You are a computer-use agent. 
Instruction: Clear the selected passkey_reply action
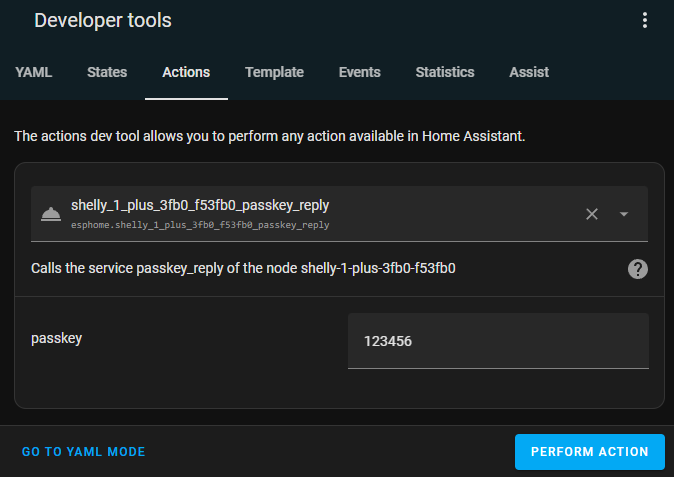click(x=592, y=214)
